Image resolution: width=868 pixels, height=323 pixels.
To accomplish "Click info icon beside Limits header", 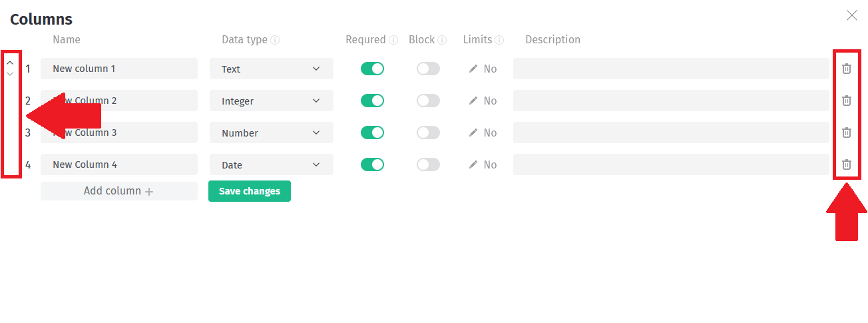I will [x=499, y=40].
